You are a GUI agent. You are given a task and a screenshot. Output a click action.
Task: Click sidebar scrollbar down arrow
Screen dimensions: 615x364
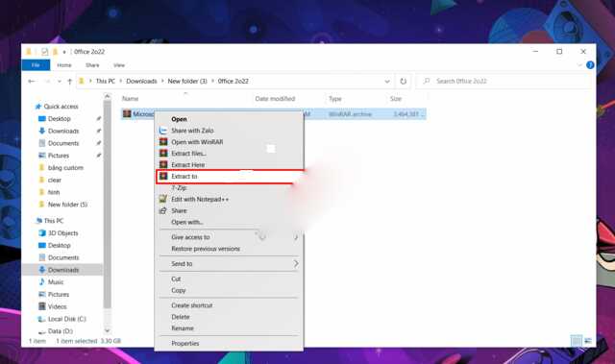tap(107, 331)
